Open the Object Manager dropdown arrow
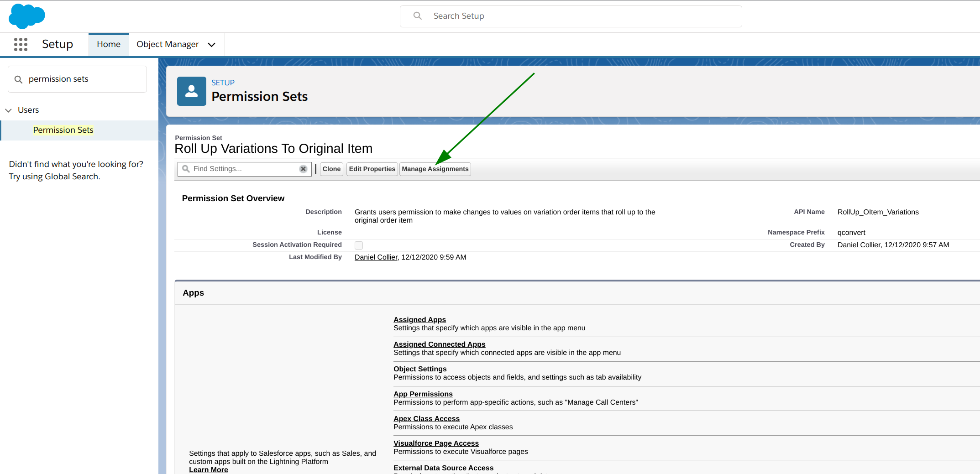The image size is (980, 474). (x=211, y=45)
